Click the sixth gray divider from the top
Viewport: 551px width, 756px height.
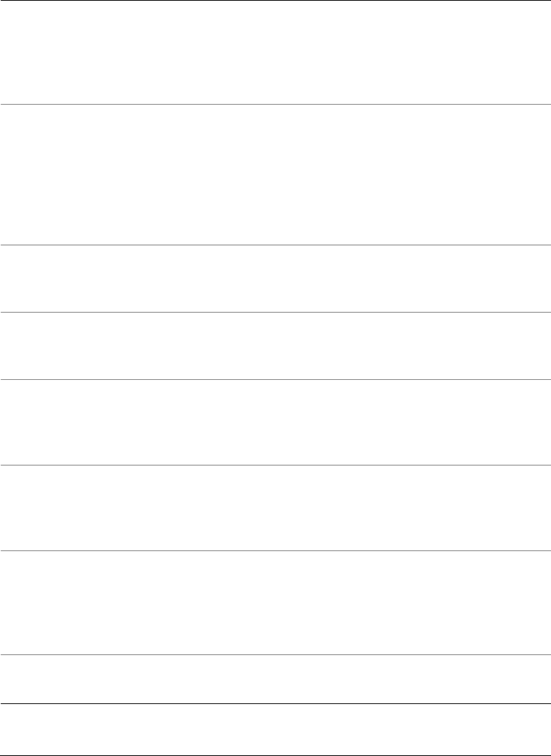[x=275, y=550]
